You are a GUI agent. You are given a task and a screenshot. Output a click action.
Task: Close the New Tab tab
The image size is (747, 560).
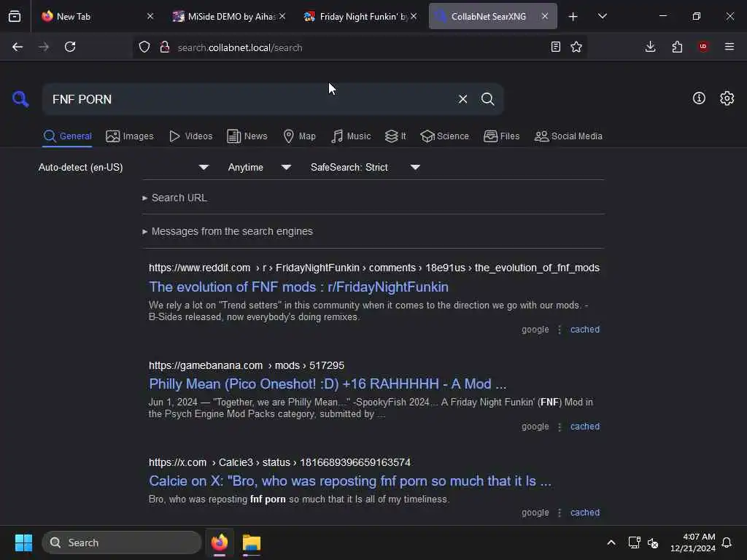(x=150, y=17)
